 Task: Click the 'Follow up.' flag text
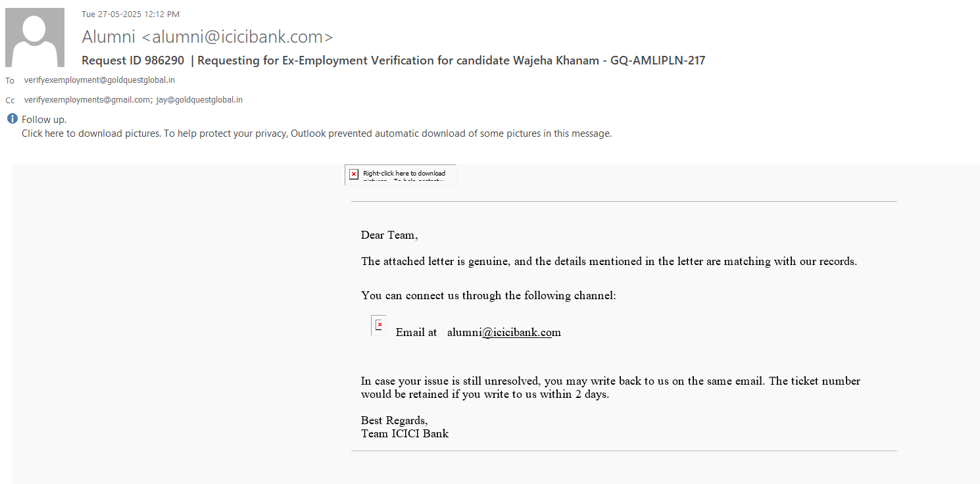pos(44,120)
